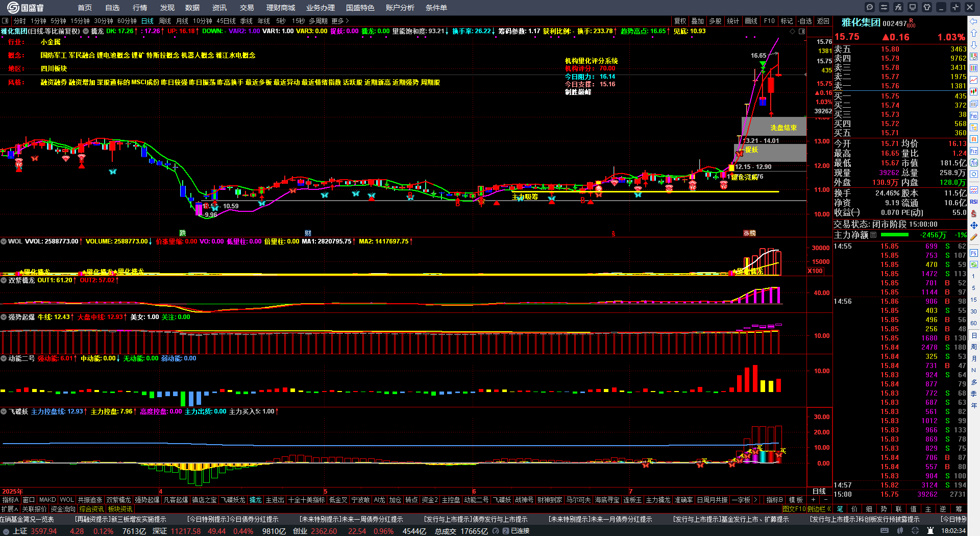Open the 国盛特色 menu
This screenshot has height=536, width=980.
[x=360, y=8]
